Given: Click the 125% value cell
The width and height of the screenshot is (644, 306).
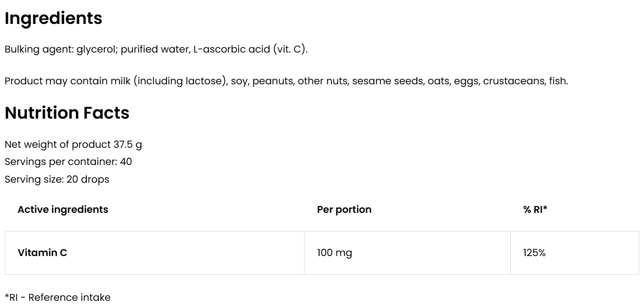Looking at the screenshot, I should click(x=534, y=253).
